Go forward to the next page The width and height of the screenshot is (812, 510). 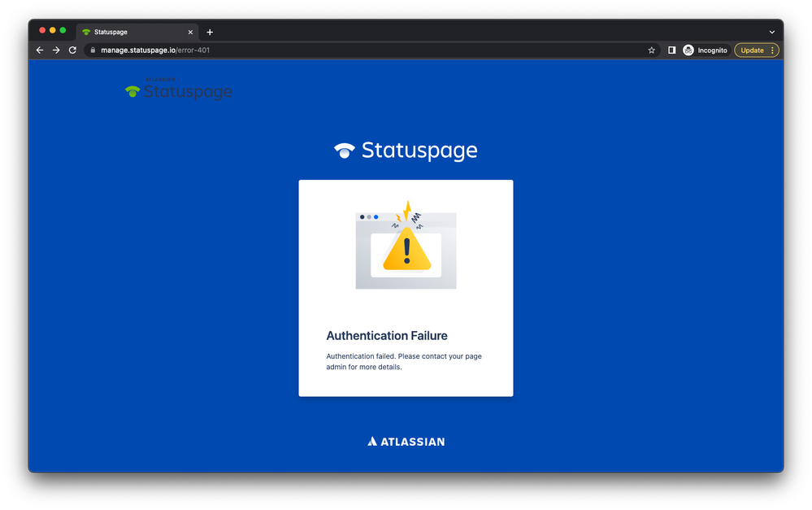[x=56, y=50]
